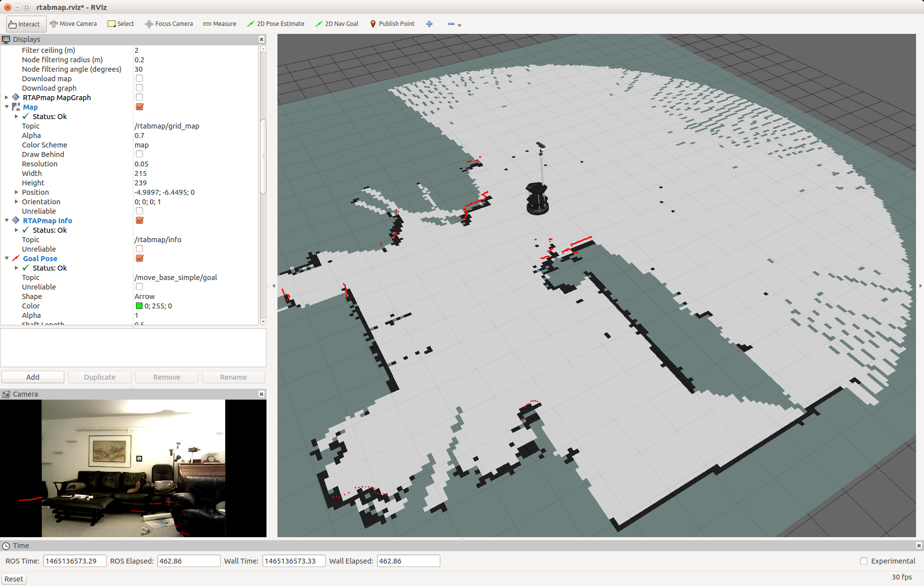The width and height of the screenshot is (924, 586).
Task: Close the Time panel
Action: [919, 546]
